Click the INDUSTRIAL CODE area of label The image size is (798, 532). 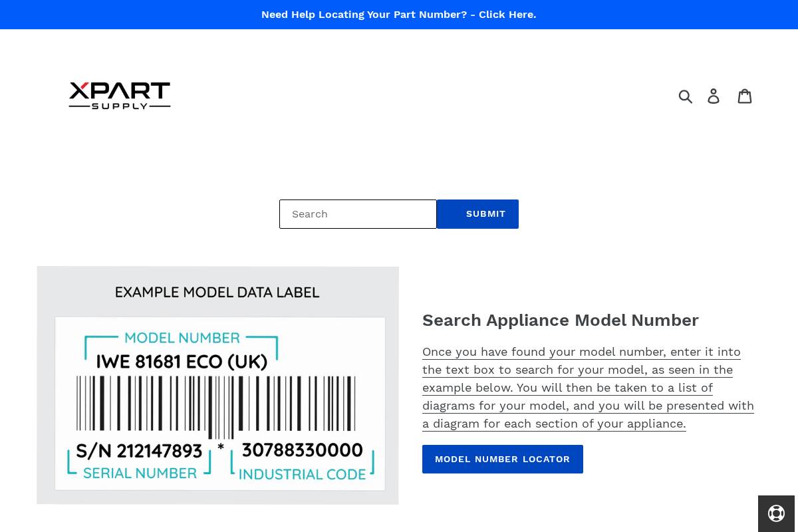pyautogui.click(x=304, y=473)
